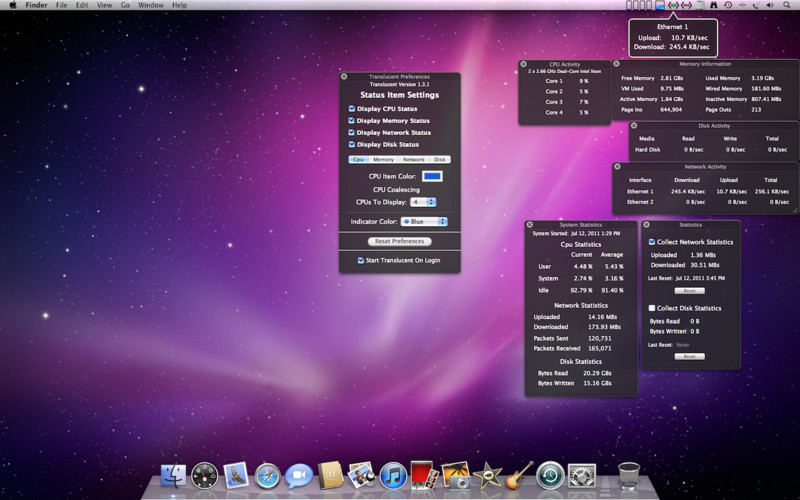Switch to the Network settings tab

tap(413, 160)
